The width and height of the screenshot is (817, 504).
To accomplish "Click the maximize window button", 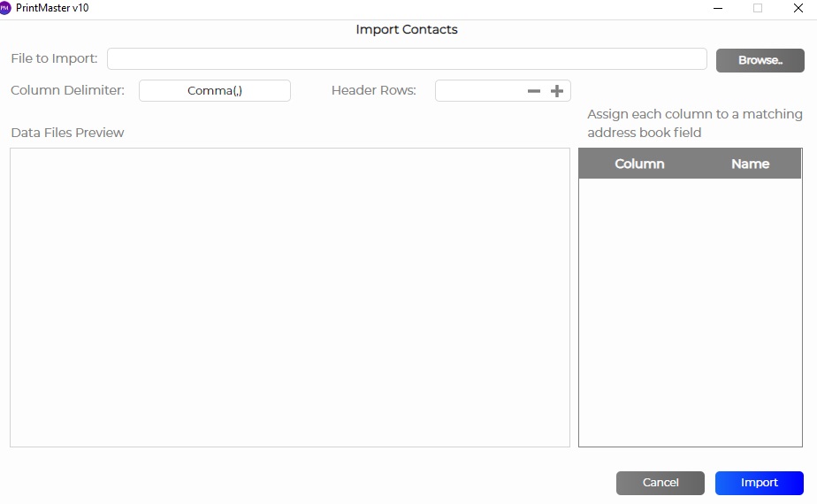I will click(x=758, y=8).
